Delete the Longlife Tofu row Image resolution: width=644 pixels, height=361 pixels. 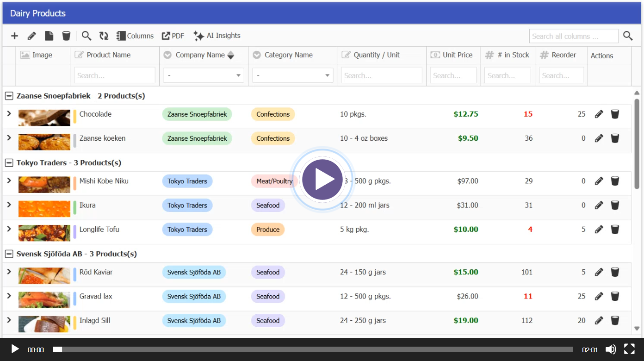(615, 229)
